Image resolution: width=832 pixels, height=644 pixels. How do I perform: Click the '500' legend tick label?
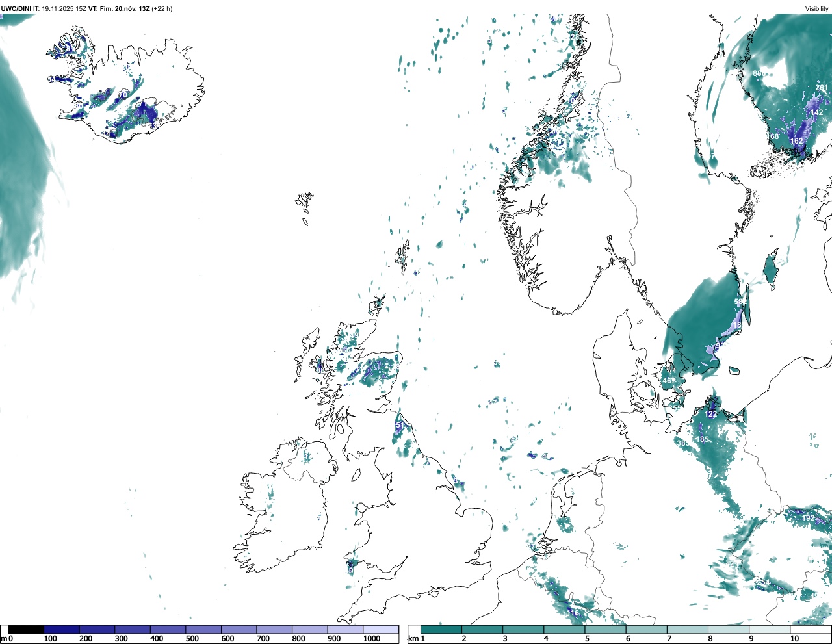(192, 639)
